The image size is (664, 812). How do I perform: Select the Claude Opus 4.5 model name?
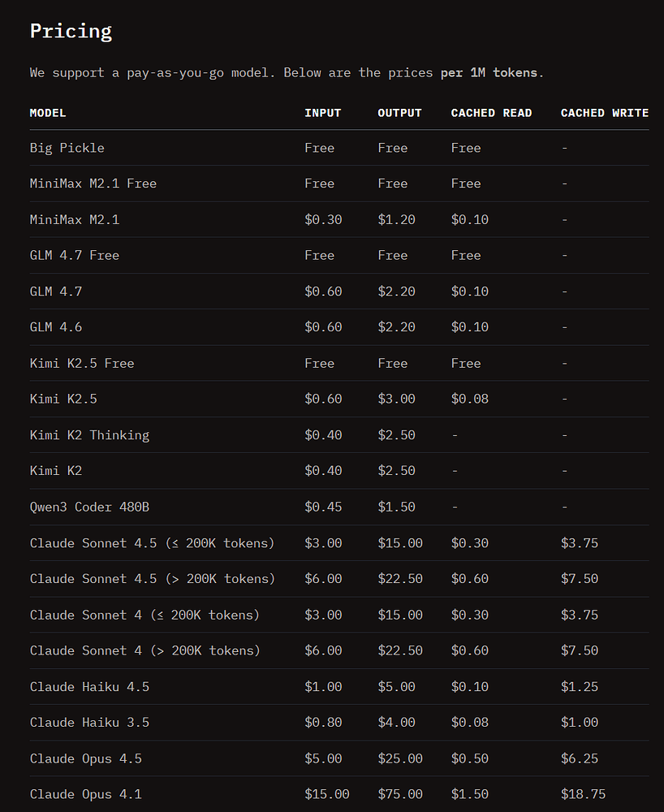[85, 759]
